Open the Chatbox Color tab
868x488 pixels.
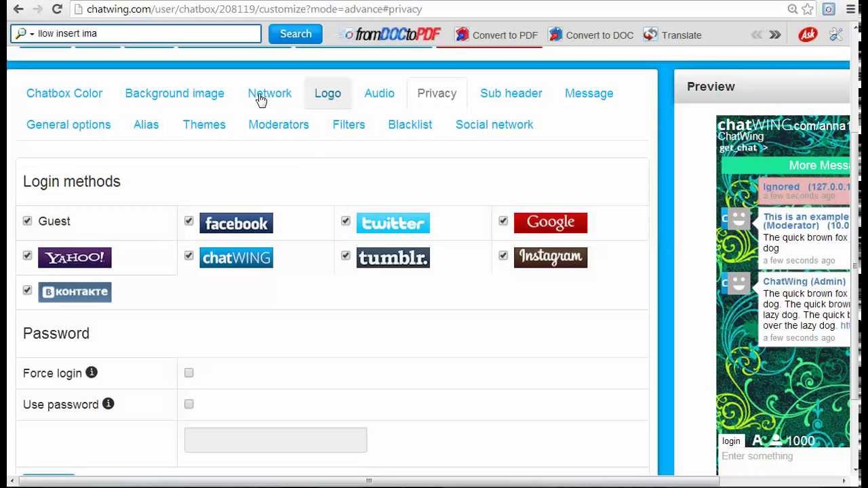tap(64, 94)
